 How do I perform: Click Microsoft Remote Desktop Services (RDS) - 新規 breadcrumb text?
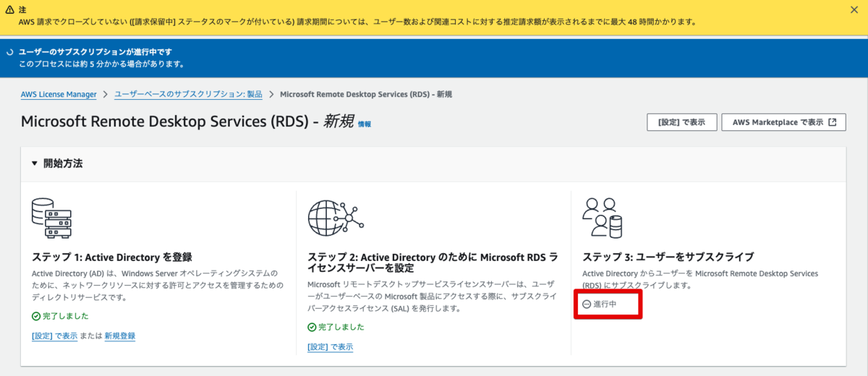(366, 95)
